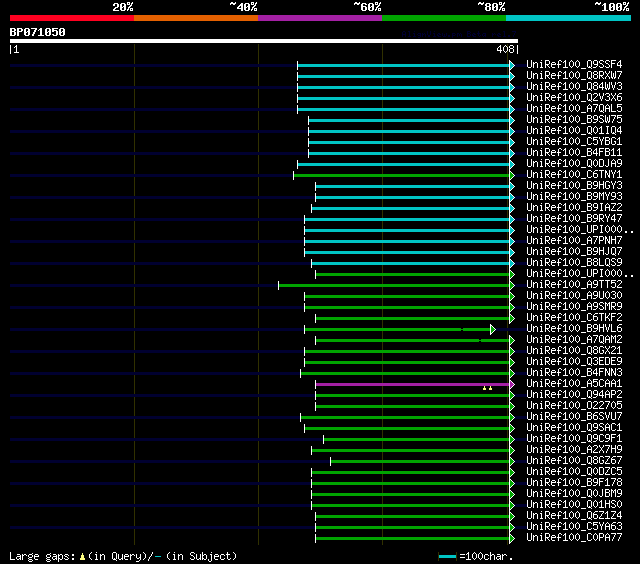Click the green alignment bar for C6TNY1

[x=402, y=175]
